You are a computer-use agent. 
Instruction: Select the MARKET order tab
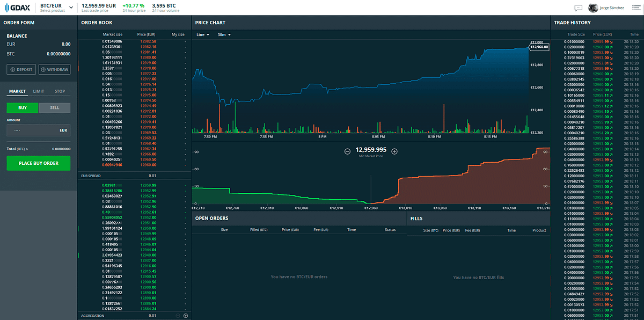point(17,91)
